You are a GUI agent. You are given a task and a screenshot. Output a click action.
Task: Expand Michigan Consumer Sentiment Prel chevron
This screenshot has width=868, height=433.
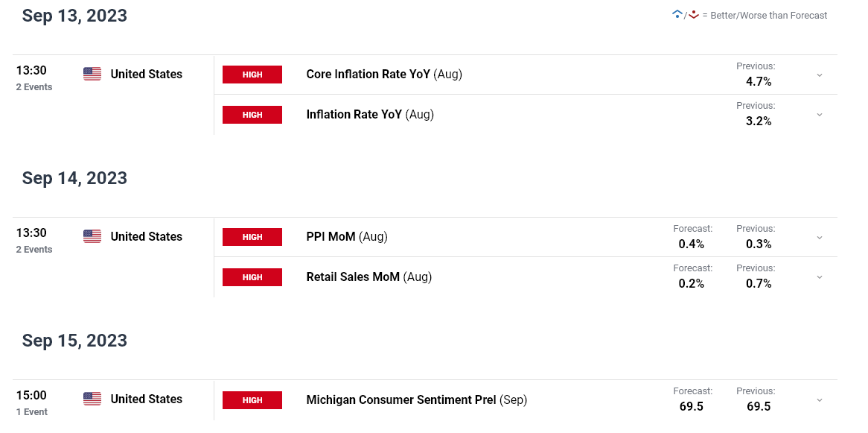820,400
